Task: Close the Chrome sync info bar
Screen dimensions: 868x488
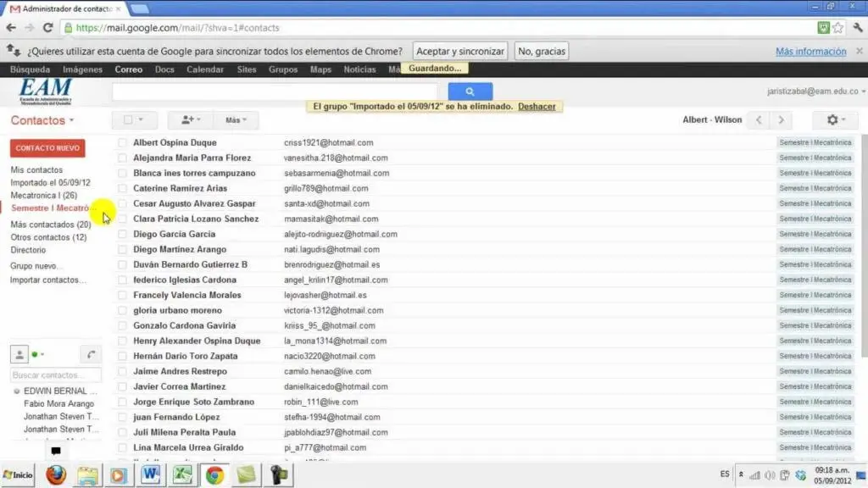Action: point(860,51)
